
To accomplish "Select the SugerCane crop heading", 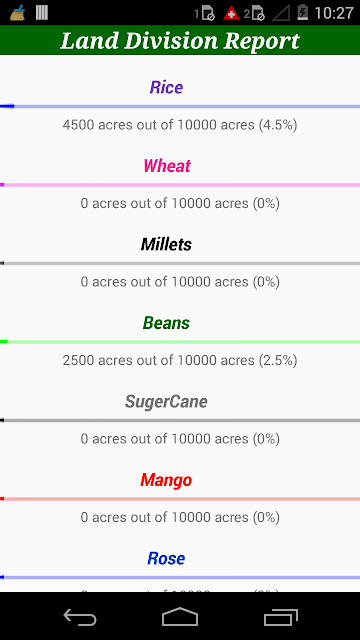I will pos(166,402).
